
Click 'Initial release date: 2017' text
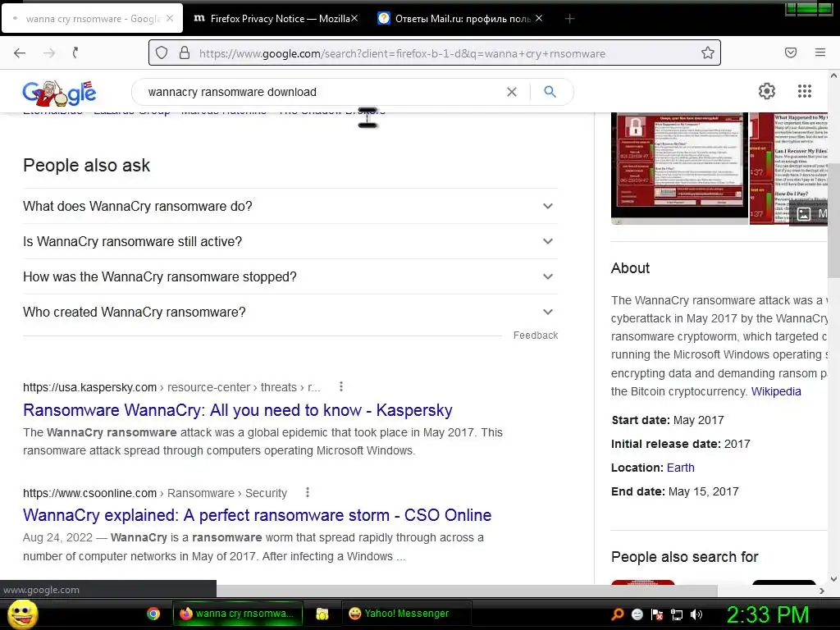click(680, 444)
